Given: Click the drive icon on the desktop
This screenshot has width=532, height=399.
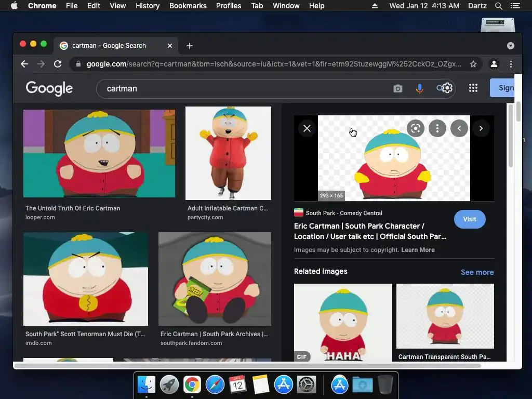Looking at the screenshot, I should click(498, 24).
